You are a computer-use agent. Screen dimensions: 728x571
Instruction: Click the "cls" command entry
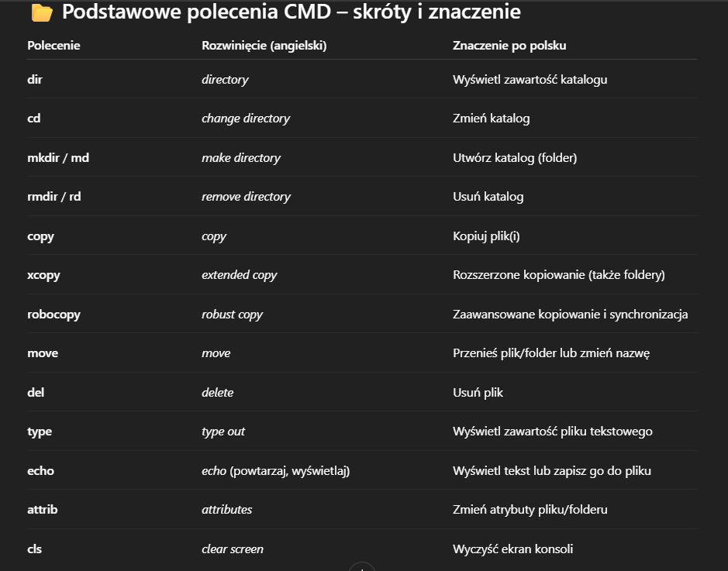[35, 549]
